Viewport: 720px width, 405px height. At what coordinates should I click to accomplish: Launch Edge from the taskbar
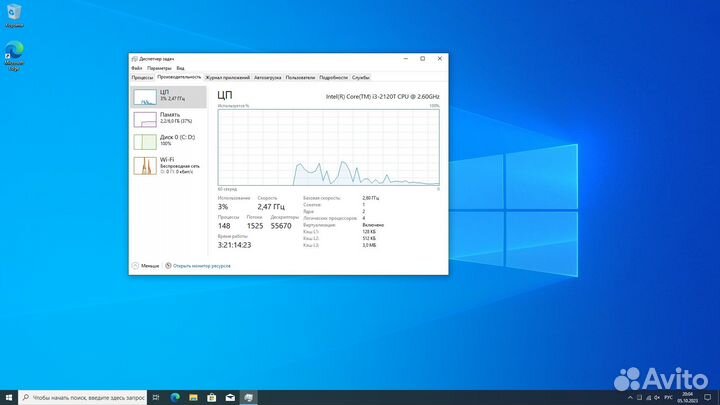click(x=175, y=398)
